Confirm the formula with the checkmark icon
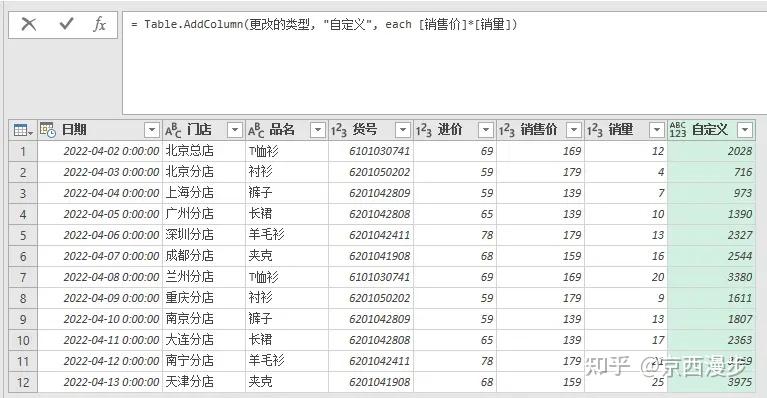Viewport: 767px width, 398px height. point(66,24)
